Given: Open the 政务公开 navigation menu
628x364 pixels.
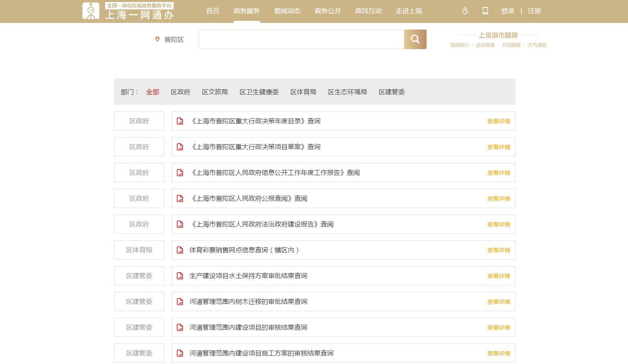Looking at the screenshot, I should point(328,11).
